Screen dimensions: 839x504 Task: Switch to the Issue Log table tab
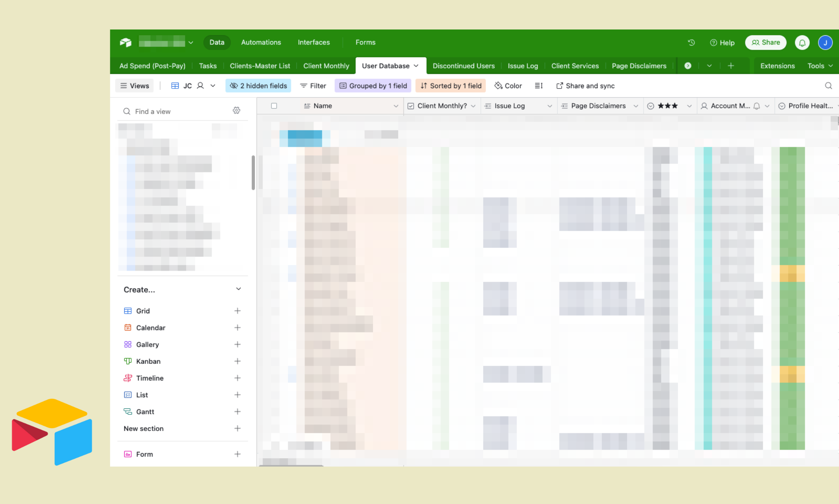(522, 66)
